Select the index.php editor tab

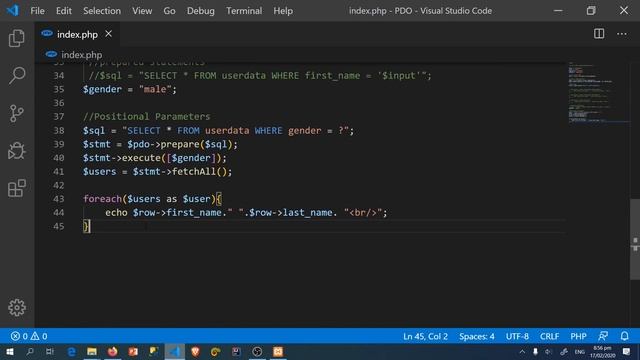[77, 34]
